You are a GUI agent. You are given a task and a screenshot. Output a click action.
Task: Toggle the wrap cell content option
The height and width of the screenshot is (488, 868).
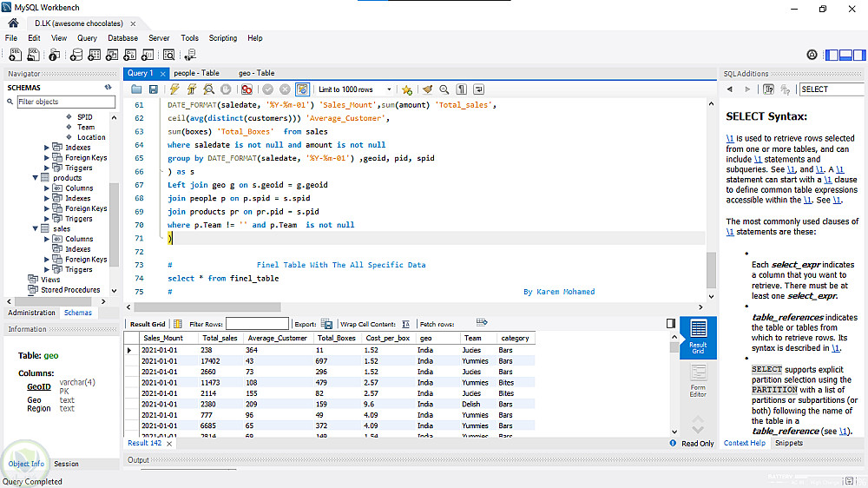[405, 324]
